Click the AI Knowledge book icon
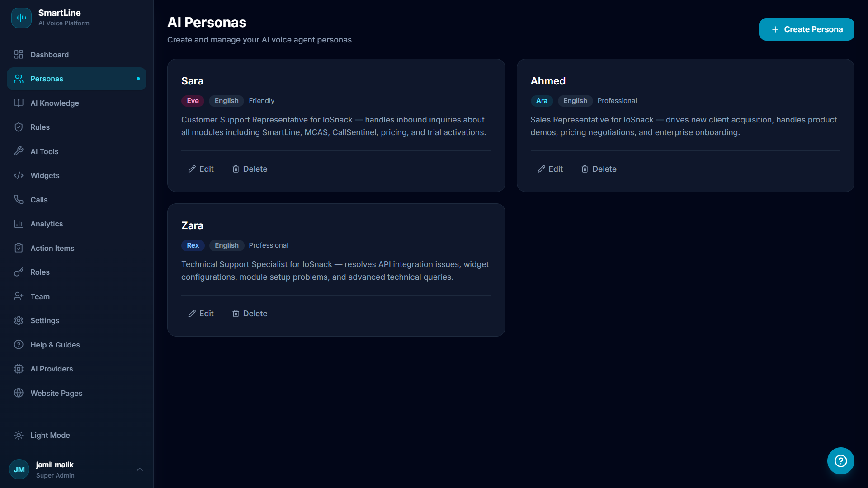The image size is (868, 488). (19, 103)
